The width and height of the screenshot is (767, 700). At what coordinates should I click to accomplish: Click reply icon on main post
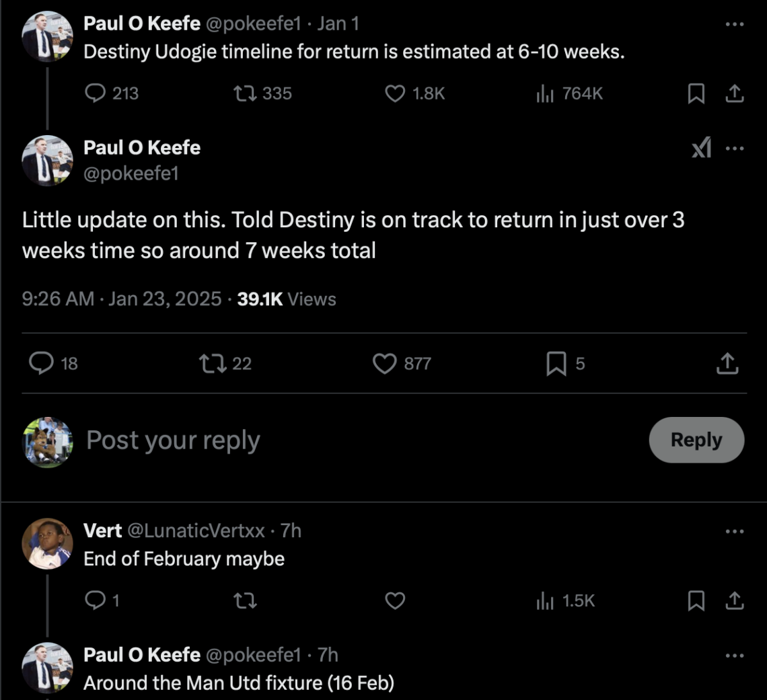[x=42, y=364]
